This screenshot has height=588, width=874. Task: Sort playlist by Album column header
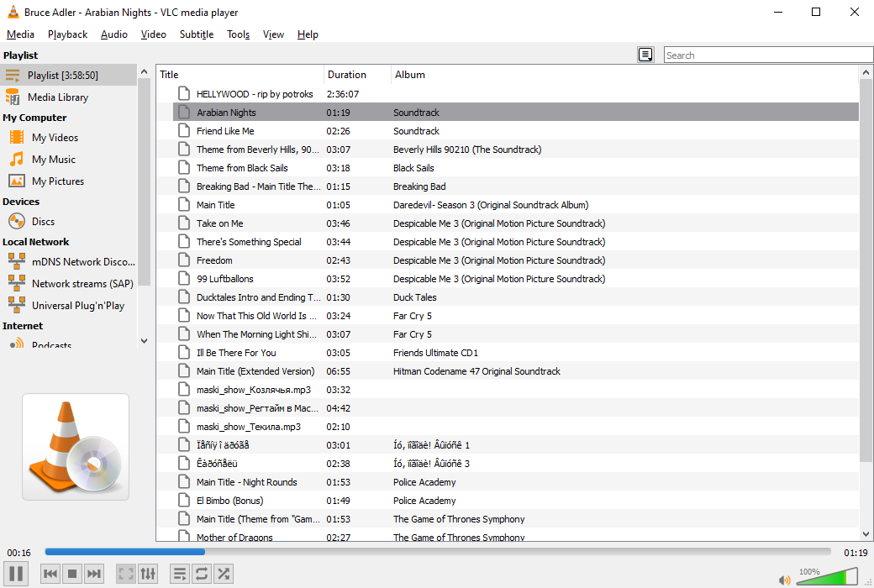624,75
